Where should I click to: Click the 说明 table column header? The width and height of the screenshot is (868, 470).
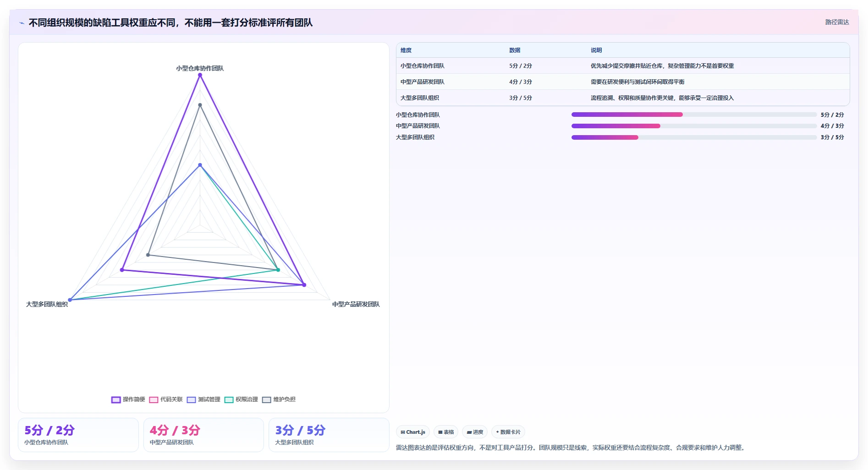pyautogui.click(x=596, y=50)
